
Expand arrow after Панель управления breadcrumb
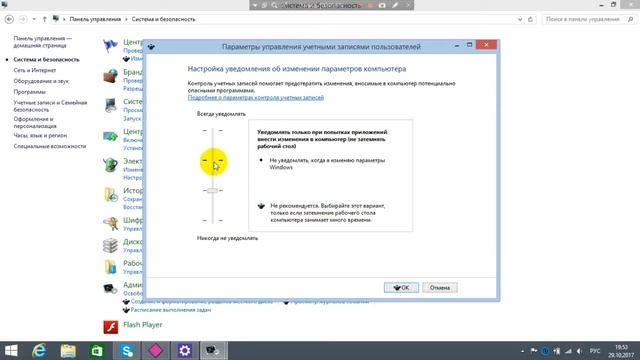(126, 19)
